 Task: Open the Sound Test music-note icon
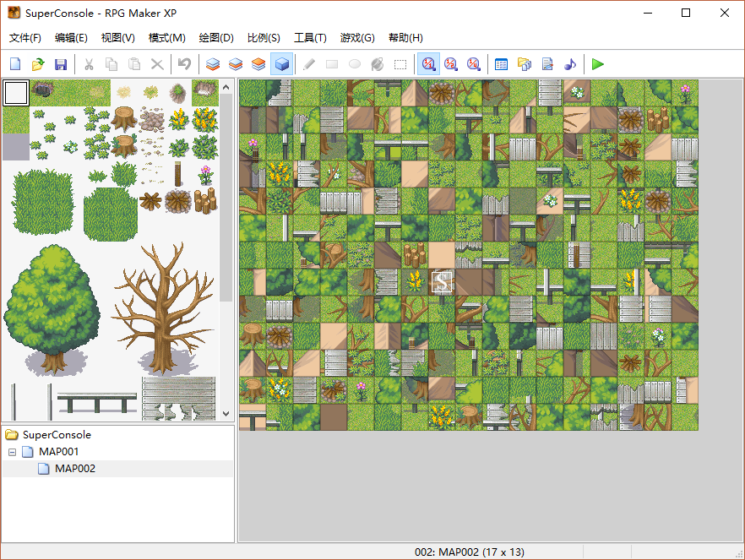pyautogui.click(x=570, y=64)
